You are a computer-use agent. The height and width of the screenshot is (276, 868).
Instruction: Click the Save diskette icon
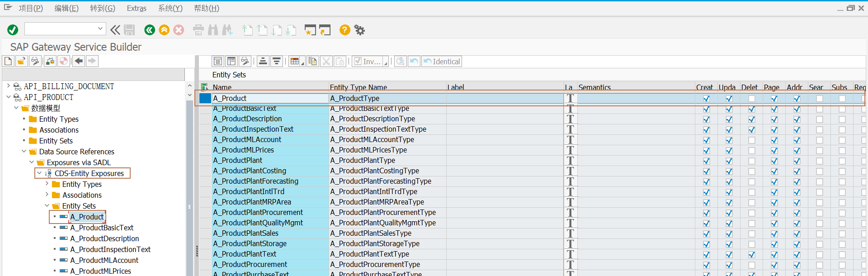129,30
